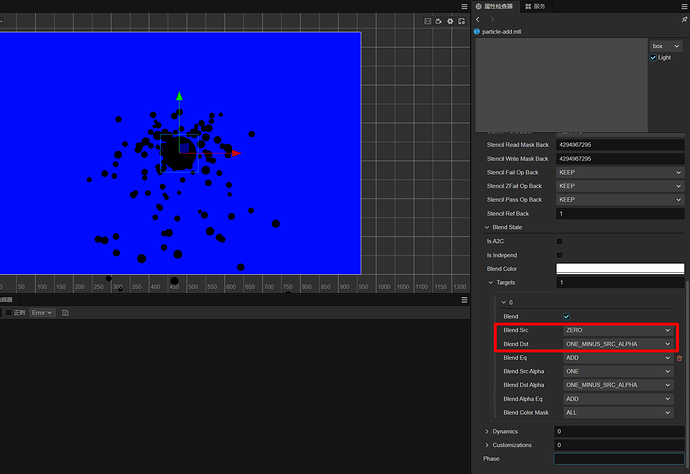Open Blend Color Mask dropdown
The image size is (690, 474).
coord(618,413)
